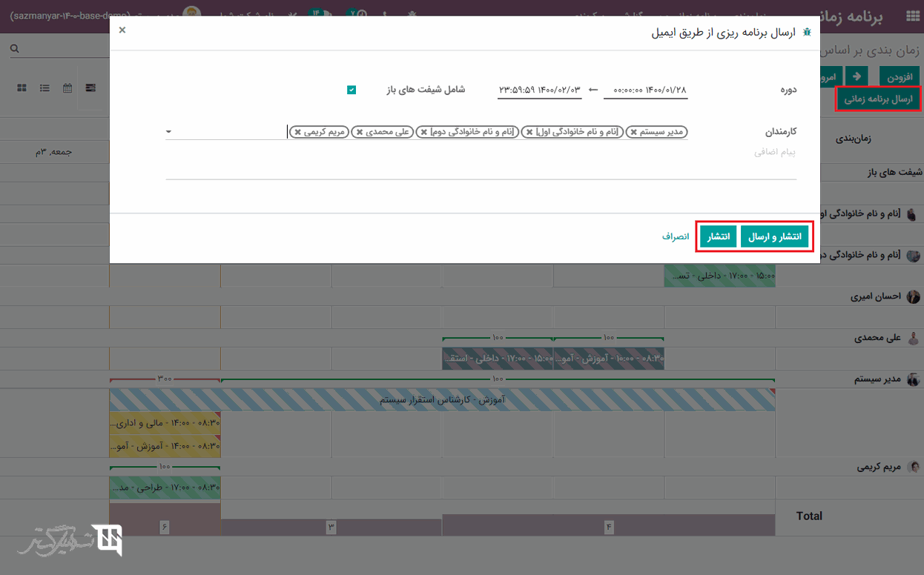Click the انتشار و ارسال button
This screenshot has width=924, height=575.
774,236
